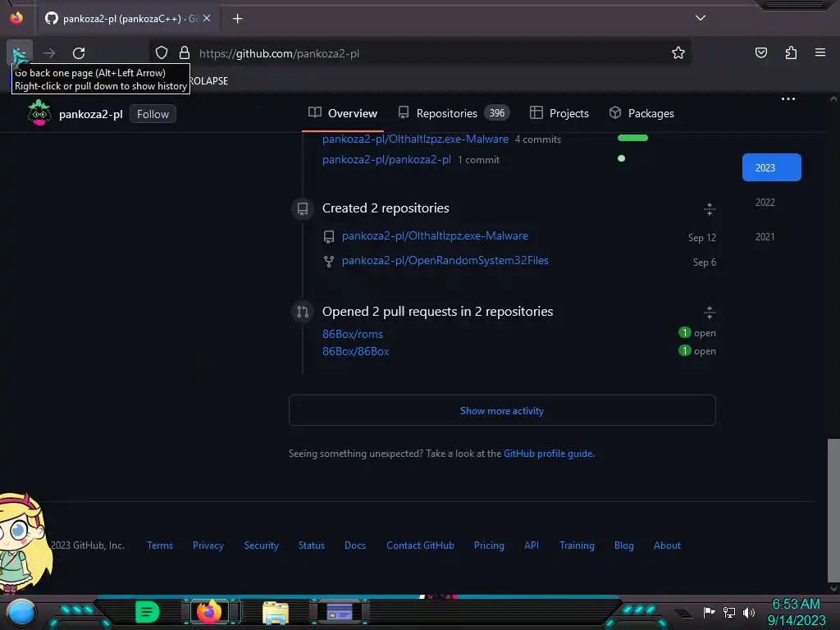Viewport: 840px width, 630px height.
Task: Open the Blog footer link
Action: click(623, 546)
